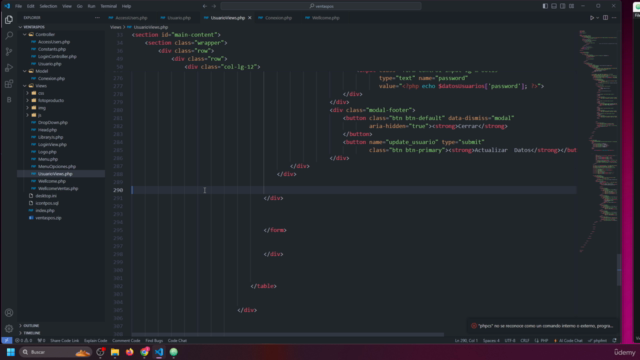Open notifications bell in status bar
640x360 pixels.
coord(614,340)
